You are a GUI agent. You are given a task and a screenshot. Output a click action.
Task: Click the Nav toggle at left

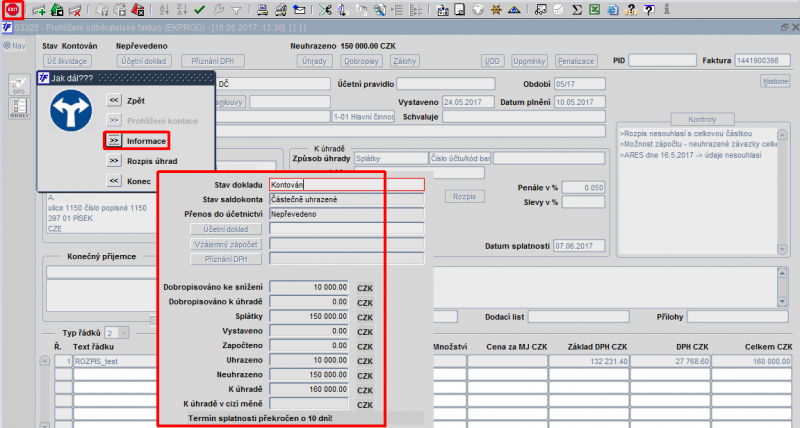tap(14, 45)
